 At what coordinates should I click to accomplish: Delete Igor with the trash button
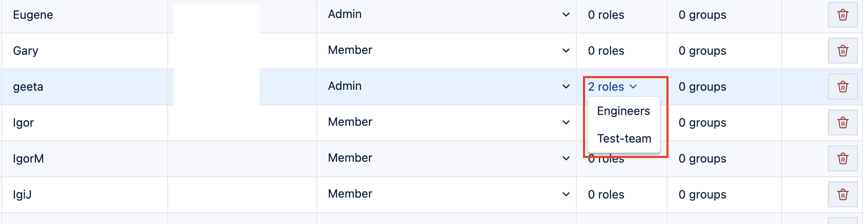tap(843, 123)
